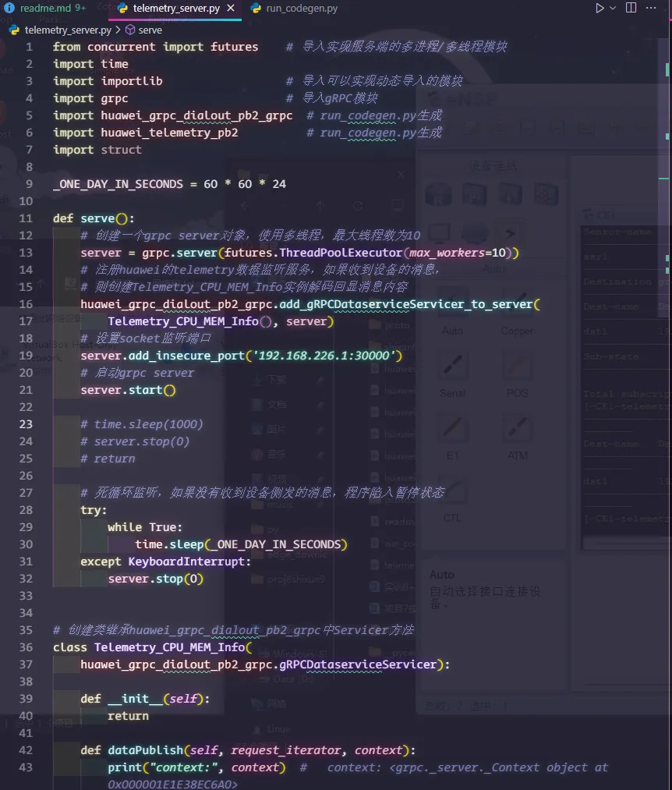Click 'server.start()' on line 21
Viewport: 672px width, 790px height.
coord(128,390)
